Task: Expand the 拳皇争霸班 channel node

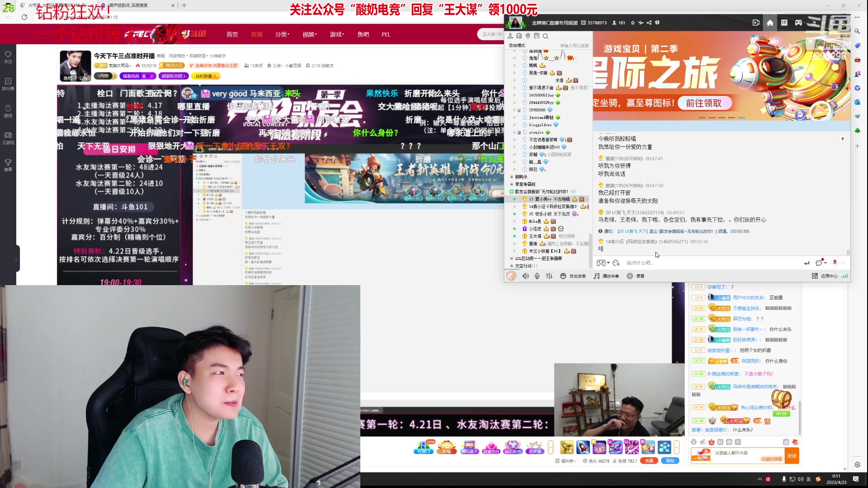Action: [512, 184]
